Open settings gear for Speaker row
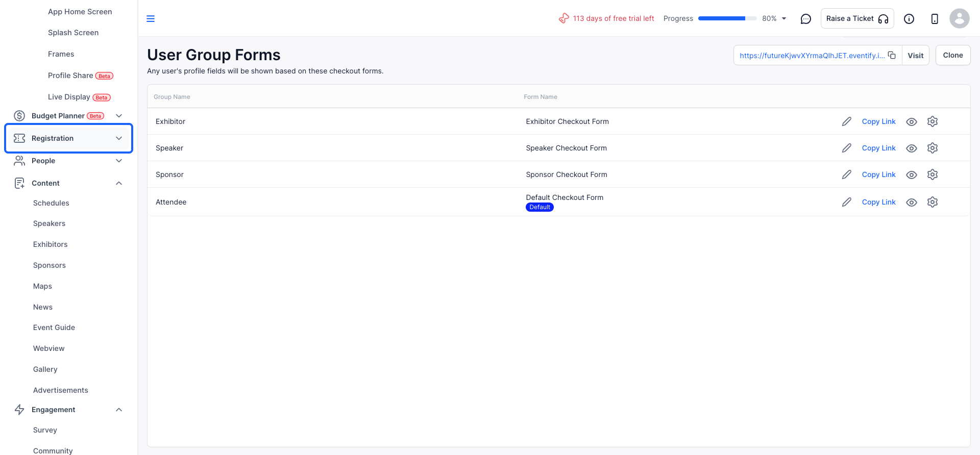Screen dimensions: 980x455 coord(933,148)
